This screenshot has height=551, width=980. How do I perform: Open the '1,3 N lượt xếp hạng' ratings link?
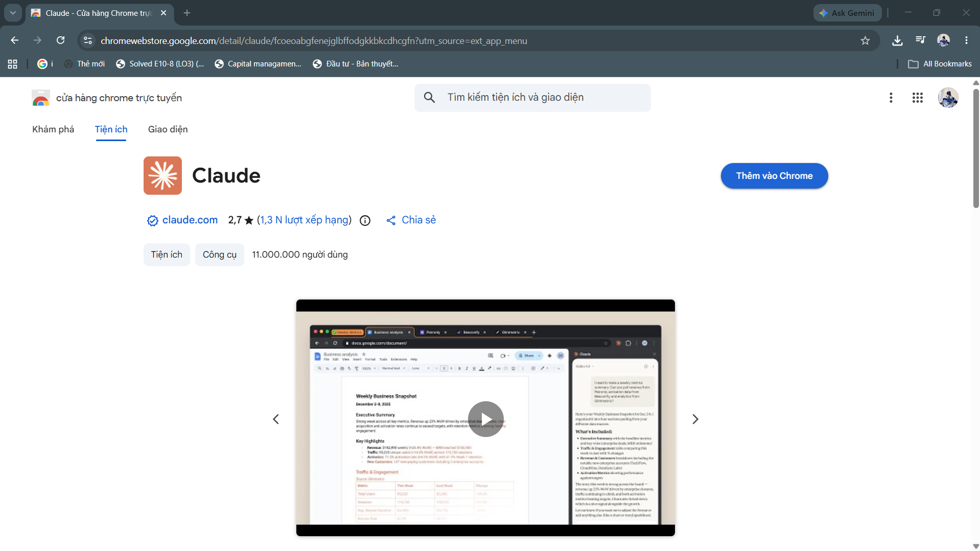pyautogui.click(x=305, y=220)
